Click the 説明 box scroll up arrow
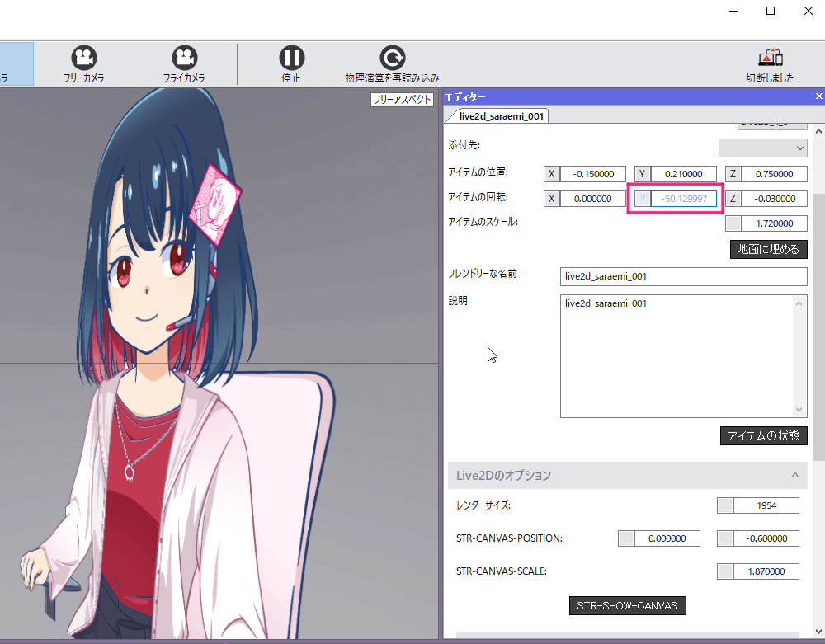825x644 pixels. (x=799, y=303)
